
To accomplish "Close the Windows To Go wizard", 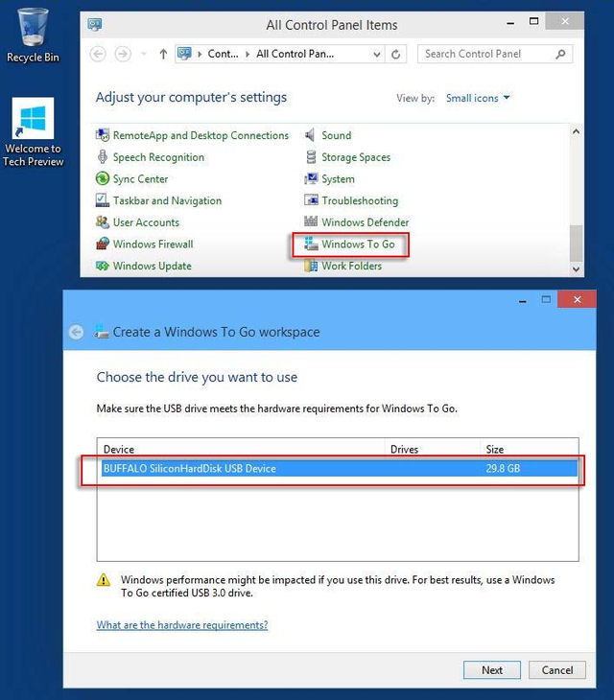I will tap(577, 299).
